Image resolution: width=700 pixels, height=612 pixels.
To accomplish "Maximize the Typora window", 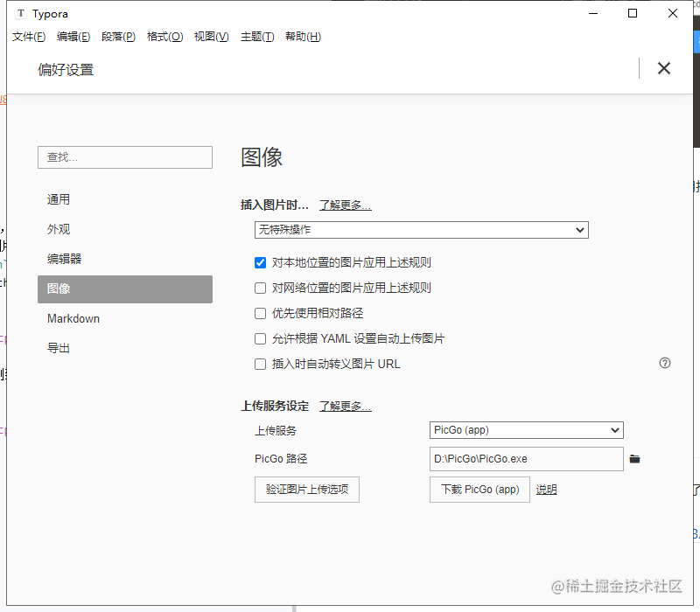I will click(x=633, y=13).
